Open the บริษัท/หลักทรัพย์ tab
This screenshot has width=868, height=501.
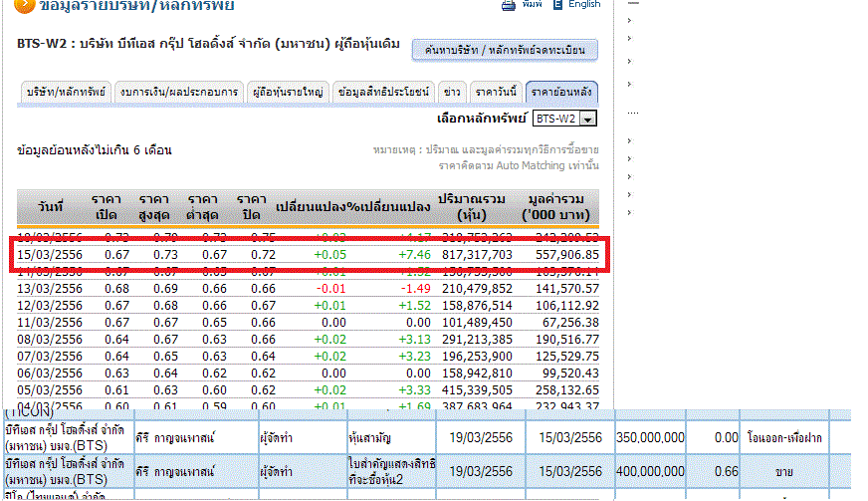66,92
